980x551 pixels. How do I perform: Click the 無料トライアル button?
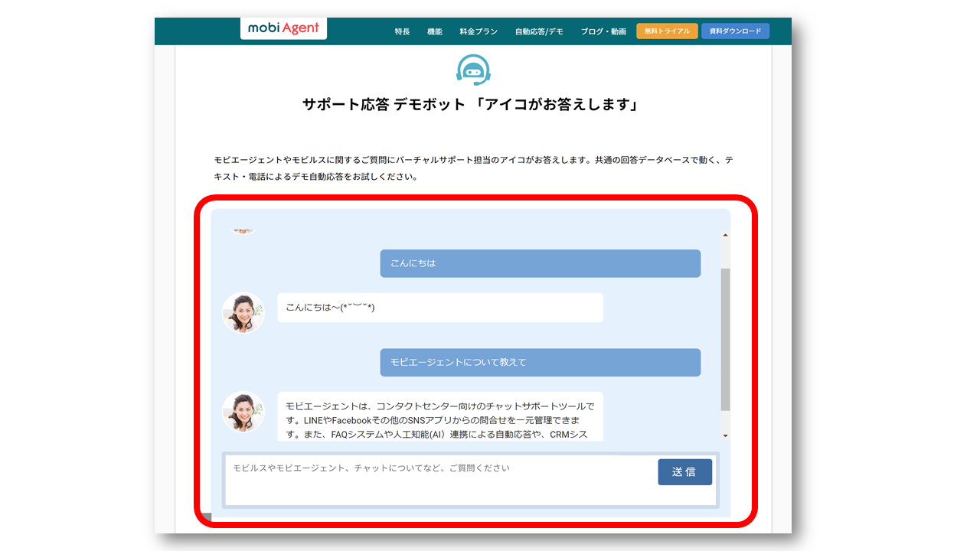point(667,31)
